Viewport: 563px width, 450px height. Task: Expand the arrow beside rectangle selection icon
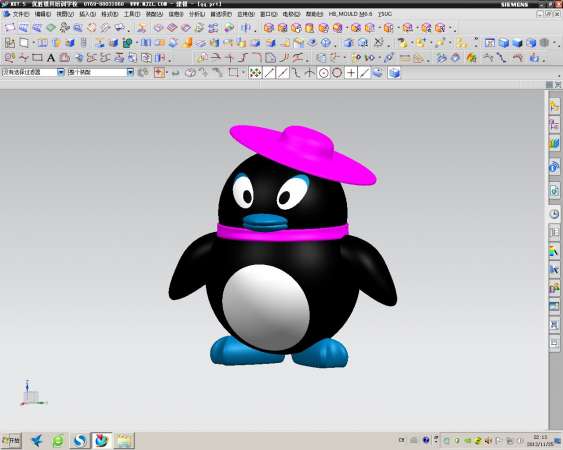coord(243,73)
